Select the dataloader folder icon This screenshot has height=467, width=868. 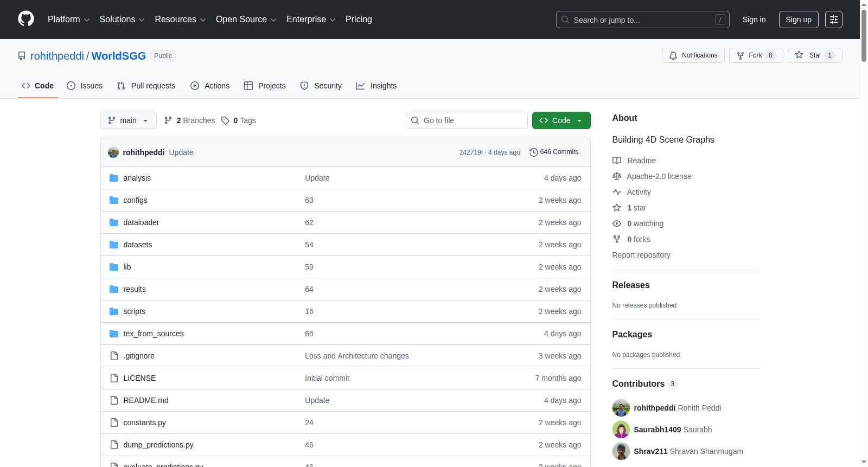[x=114, y=222]
